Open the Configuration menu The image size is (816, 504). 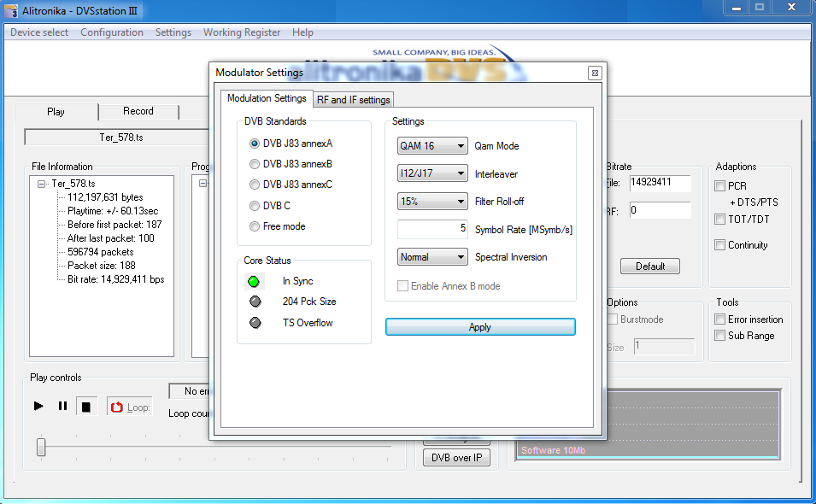(112, 32)
